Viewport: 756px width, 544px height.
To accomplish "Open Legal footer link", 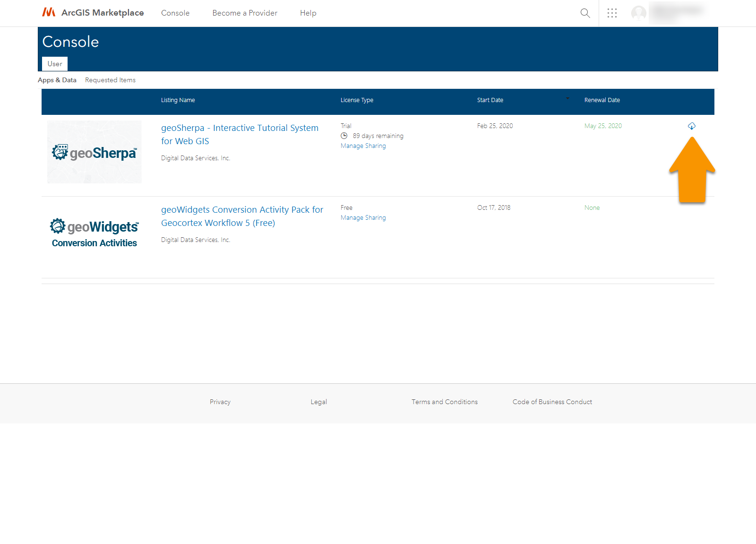I will click(x=318, y=402).
